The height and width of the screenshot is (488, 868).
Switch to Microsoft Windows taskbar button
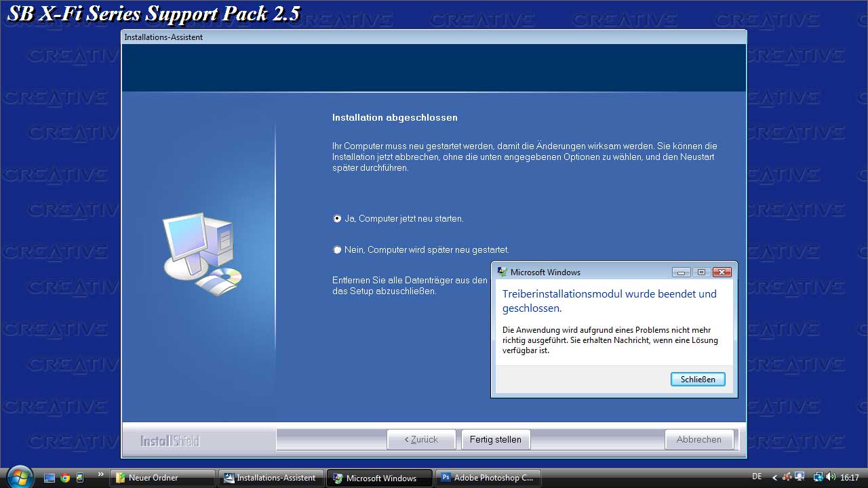380,478
